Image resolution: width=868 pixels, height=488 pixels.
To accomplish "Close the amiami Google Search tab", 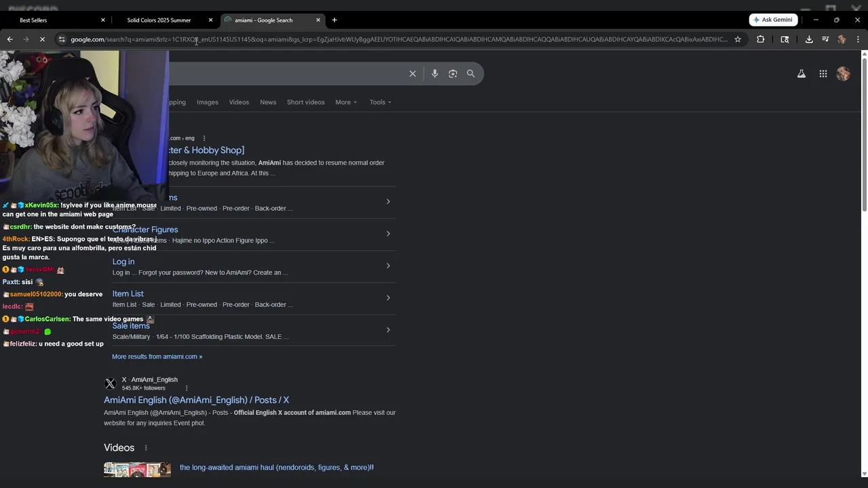I will (318, 20).
